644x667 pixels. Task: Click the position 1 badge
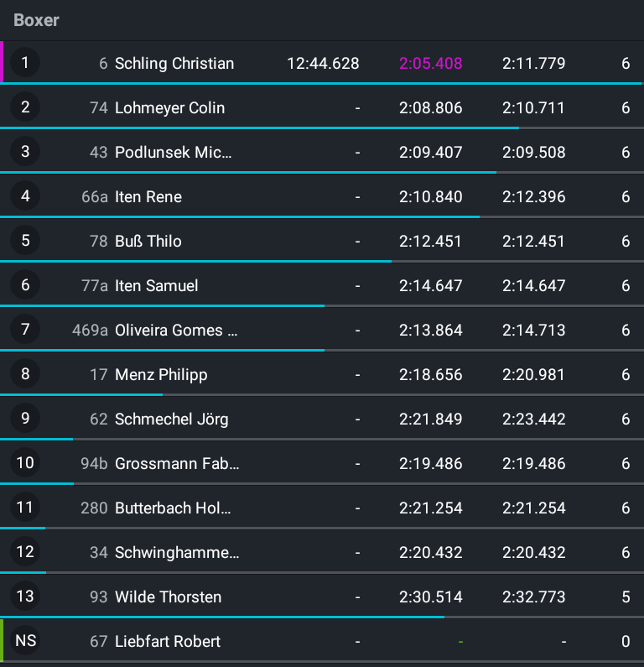coord(25,63)
